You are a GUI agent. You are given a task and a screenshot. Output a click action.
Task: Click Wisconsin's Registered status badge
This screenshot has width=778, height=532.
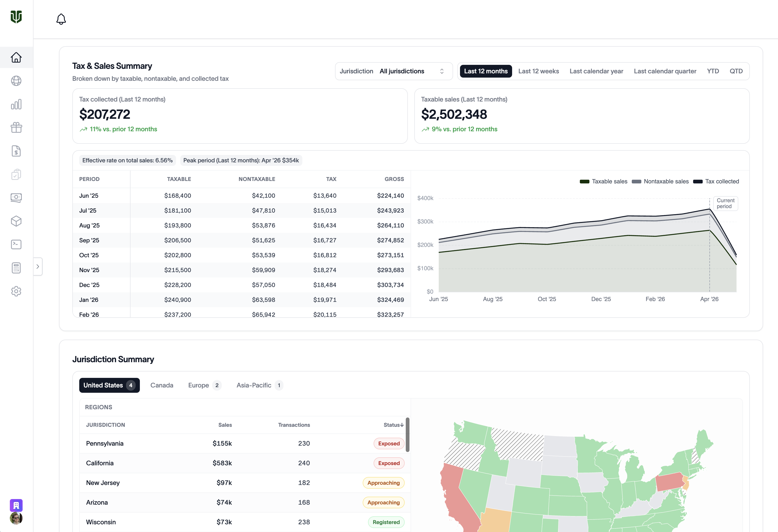[386, 522]
